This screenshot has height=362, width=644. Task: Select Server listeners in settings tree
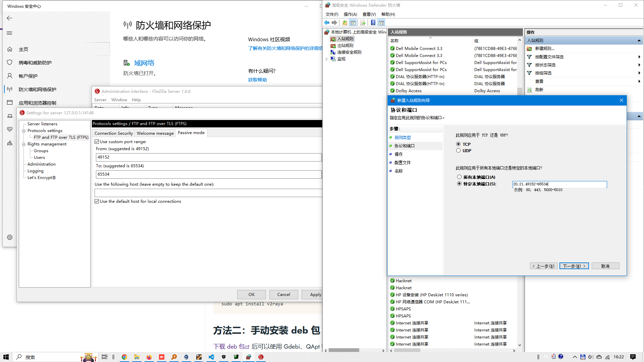coord(42,124)
